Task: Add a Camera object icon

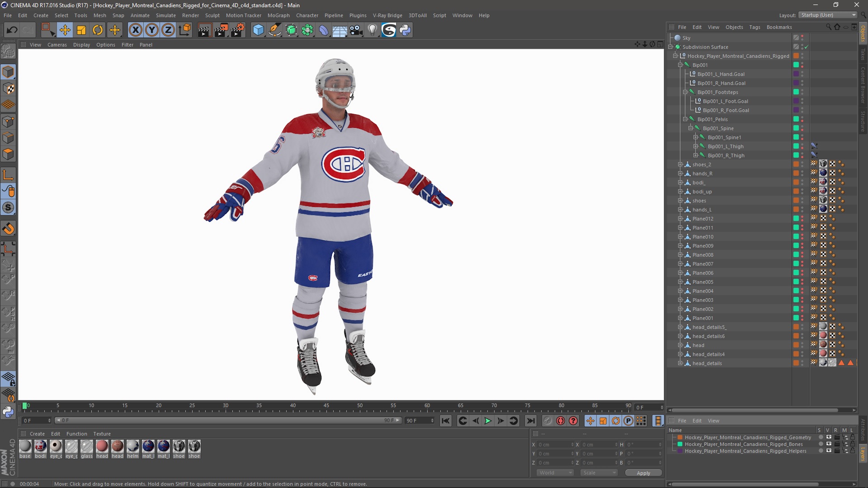Action: click(356, 30)
